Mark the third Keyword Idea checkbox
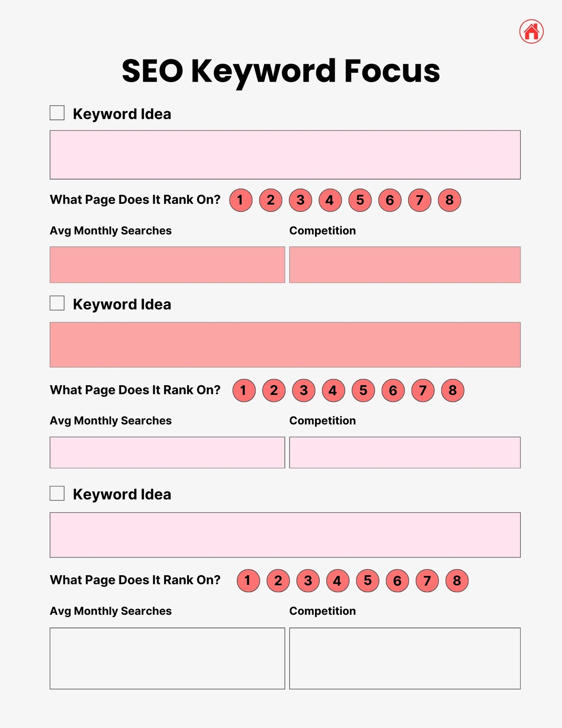This screenshot has width=562, height=728. 57,493
